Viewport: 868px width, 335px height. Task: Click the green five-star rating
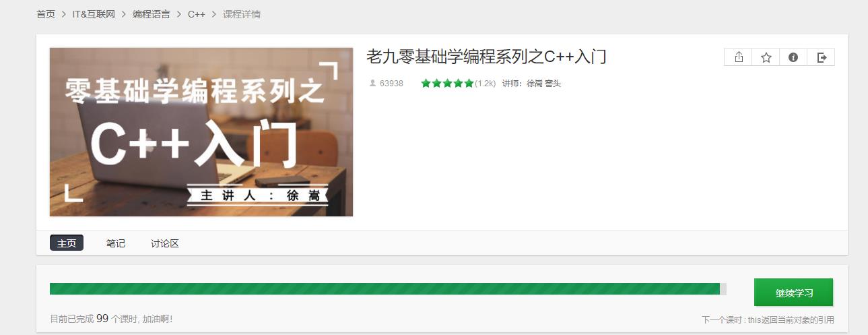tap(447, 84)
